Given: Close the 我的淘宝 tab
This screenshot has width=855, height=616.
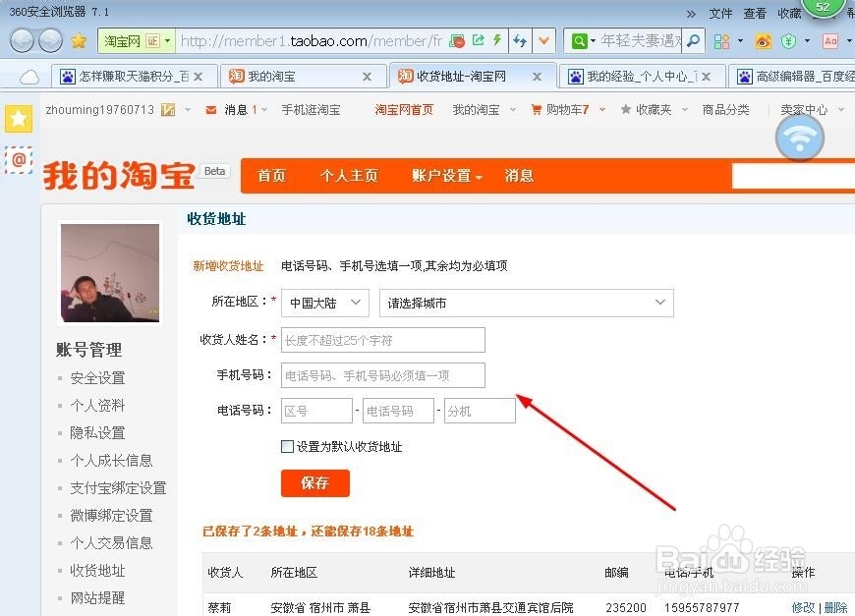Looking at the screenshot, I should (x=367, y=77).
